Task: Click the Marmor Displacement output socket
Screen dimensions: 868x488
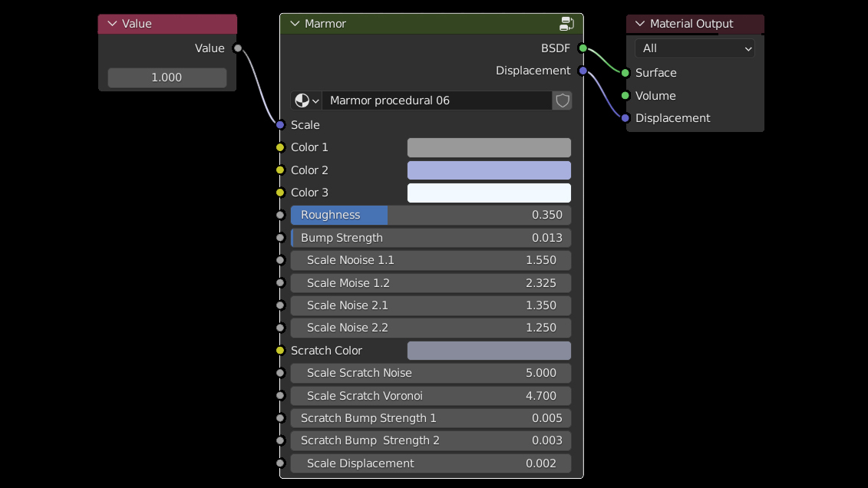Action: (x=583, y=71)
